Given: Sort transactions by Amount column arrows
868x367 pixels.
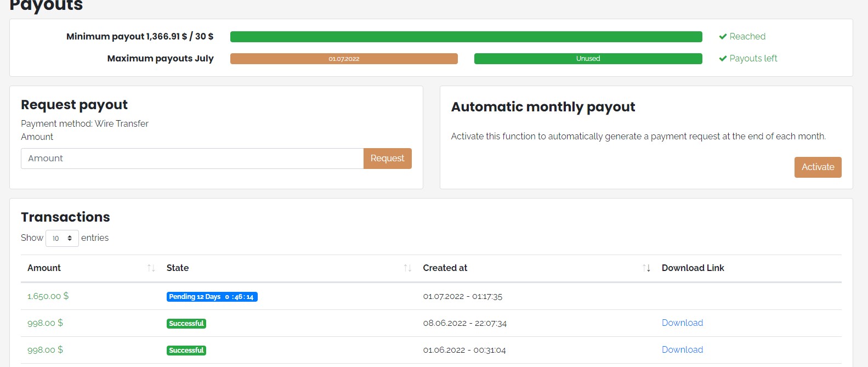Looking at the screenshot, I should coord(151,268).
